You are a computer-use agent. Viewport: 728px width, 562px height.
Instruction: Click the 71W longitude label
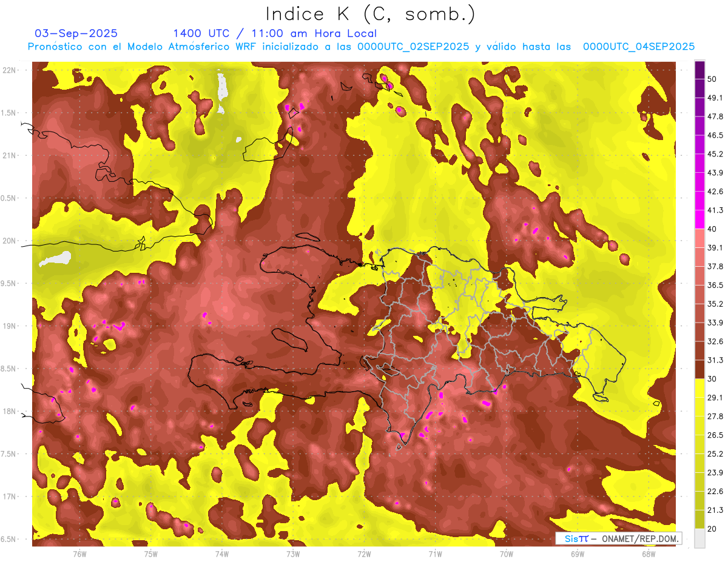coord(435,554)
